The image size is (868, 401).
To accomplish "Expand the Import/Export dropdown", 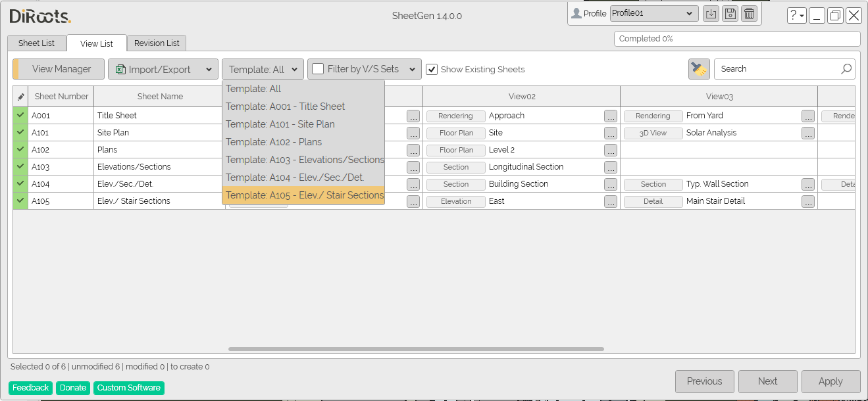I will coord(163,69).
